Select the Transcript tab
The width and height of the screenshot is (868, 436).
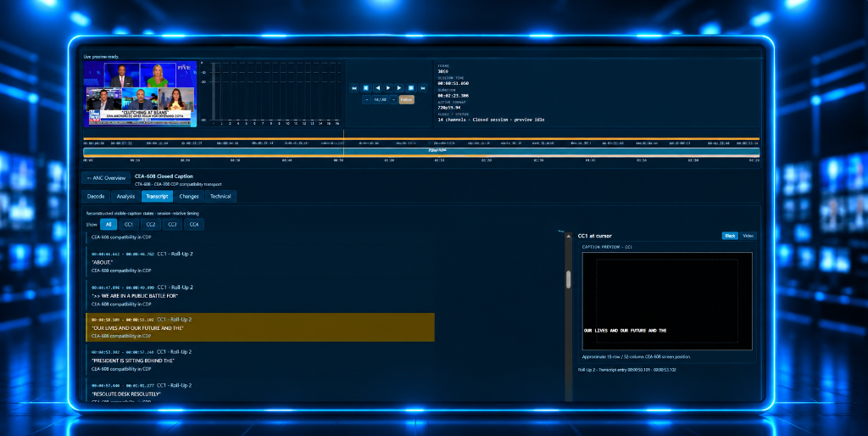coord(157,196)
